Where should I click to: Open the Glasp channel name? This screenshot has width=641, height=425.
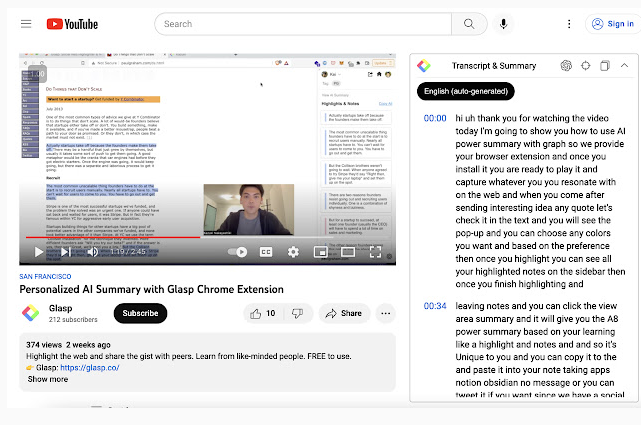coord(61,308)
